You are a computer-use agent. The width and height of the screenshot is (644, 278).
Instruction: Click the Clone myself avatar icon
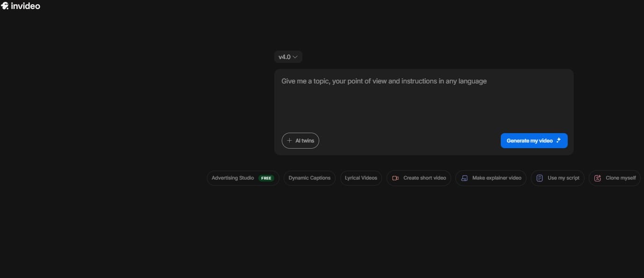[598, 178]
